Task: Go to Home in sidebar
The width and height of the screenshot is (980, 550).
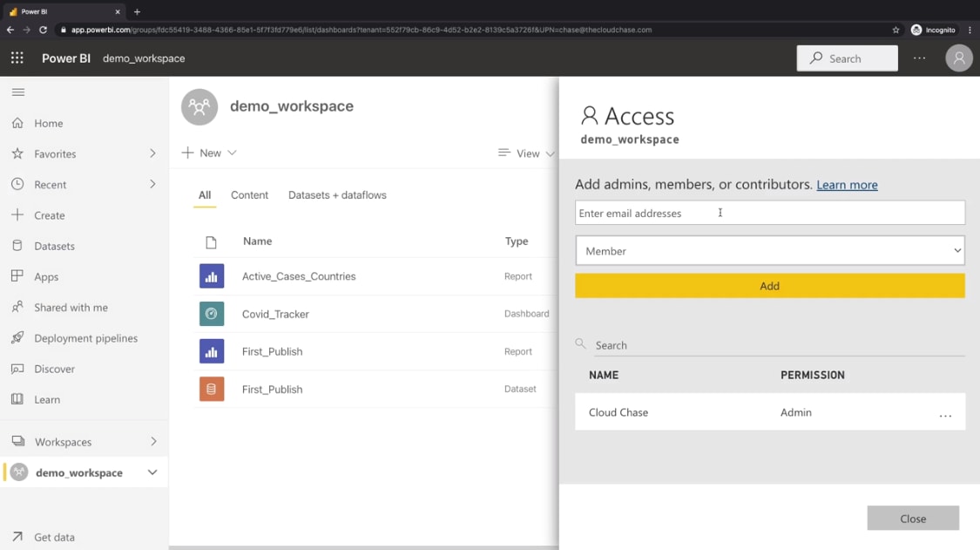Action: [x=48, y=123]
